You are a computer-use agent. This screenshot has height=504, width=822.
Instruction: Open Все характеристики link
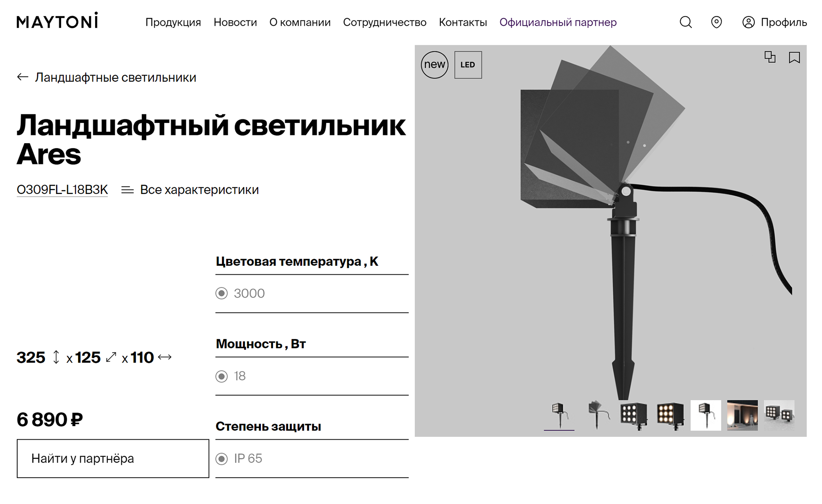[x=199, y=190]
